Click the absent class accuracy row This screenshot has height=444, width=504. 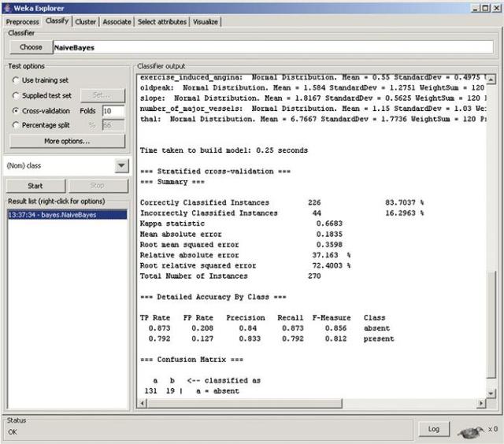point(269,328)
